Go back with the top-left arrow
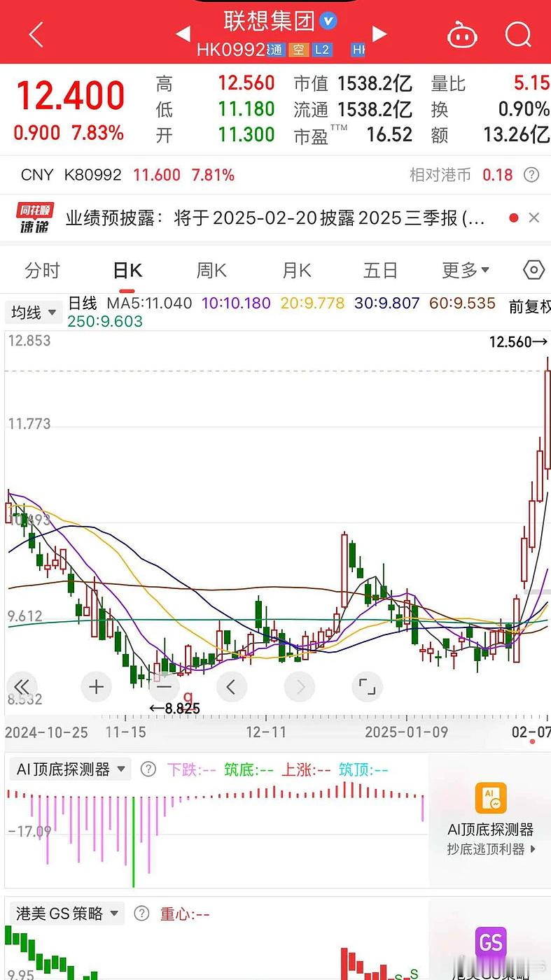Image resolution: width=551 pixels, height=980 pixels. 36,34
